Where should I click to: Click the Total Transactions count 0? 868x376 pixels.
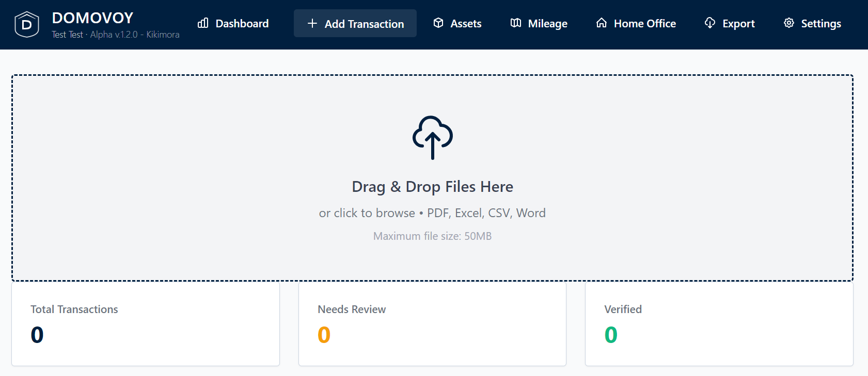pos(37,335)
